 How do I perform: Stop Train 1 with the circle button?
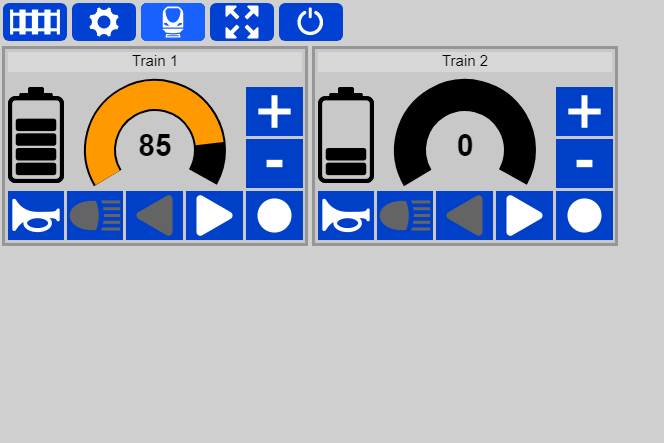coord(274,216)
